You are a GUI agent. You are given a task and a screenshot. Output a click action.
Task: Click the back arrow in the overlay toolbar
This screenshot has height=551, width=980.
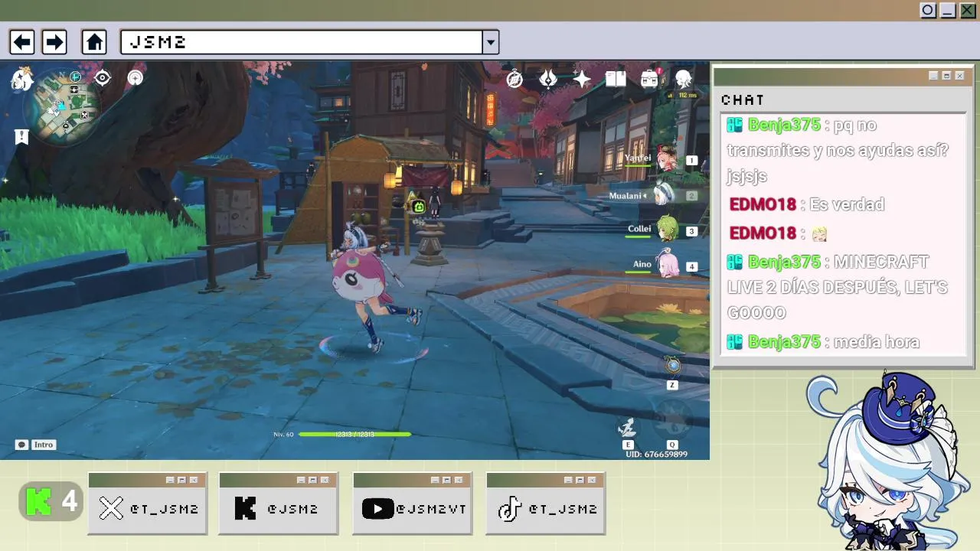click(x=21, y=41)
